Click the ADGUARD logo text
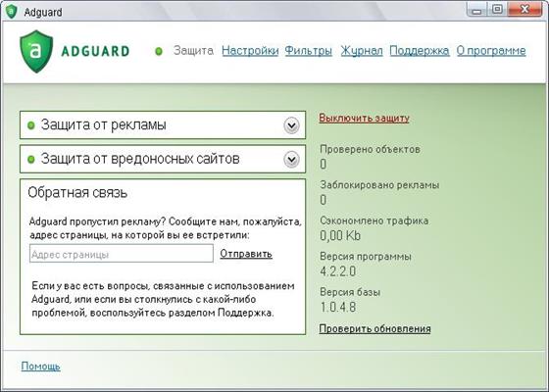Viewport: 549px width, 392px height. 95,51
